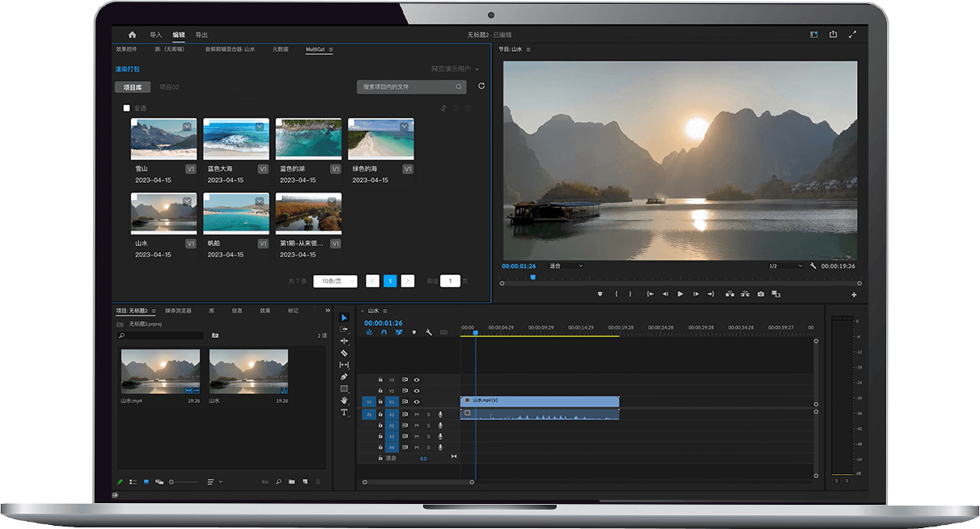Select the Track Select Forward tool
The image size is (980, 529).
point(344,329)
